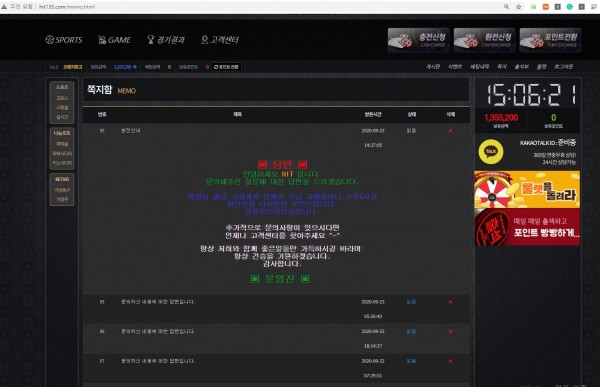Click the small point conversion button
Viewport: 600px width, 387px height.
click(227, 67)
